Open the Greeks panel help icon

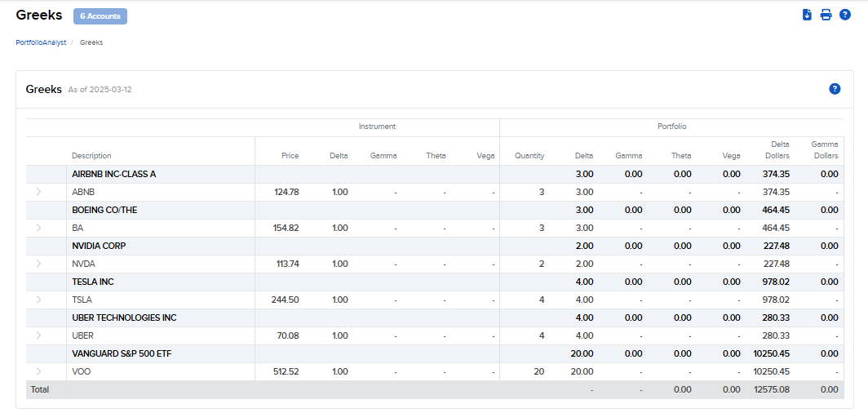tap(835, 89)
